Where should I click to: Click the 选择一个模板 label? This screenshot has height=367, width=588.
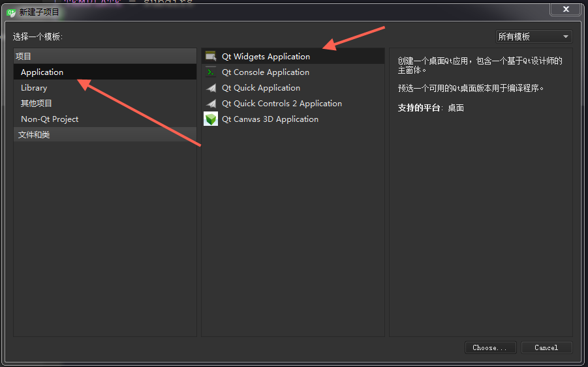tap(38, 37)
